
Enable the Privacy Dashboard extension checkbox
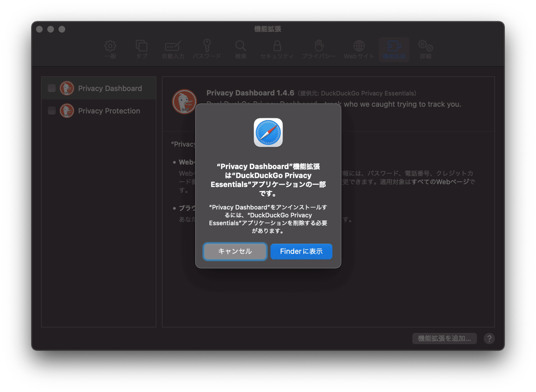tap(52, 88)
